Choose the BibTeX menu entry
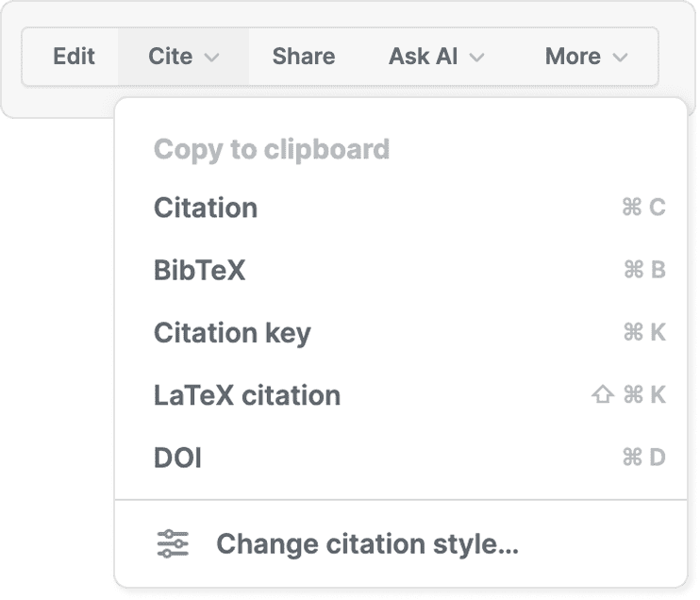This screenshot has height=600, width=700. point(199,271)
